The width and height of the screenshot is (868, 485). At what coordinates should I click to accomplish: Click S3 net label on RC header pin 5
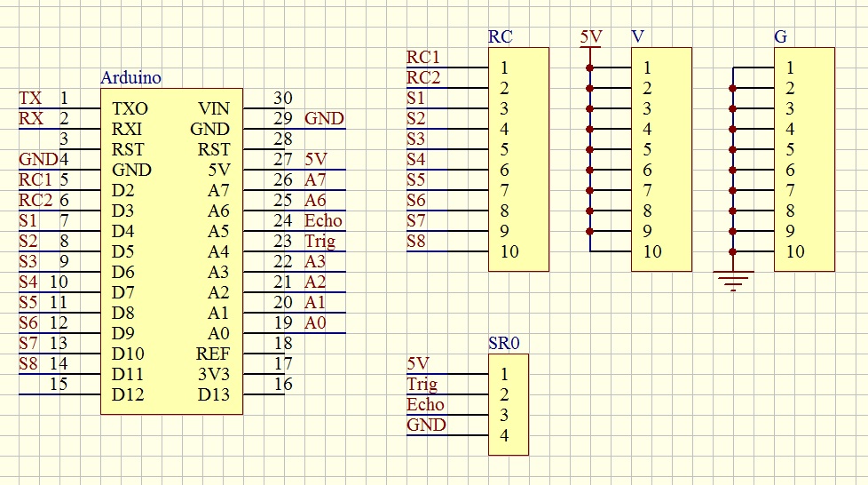click(x=415, y=139)
